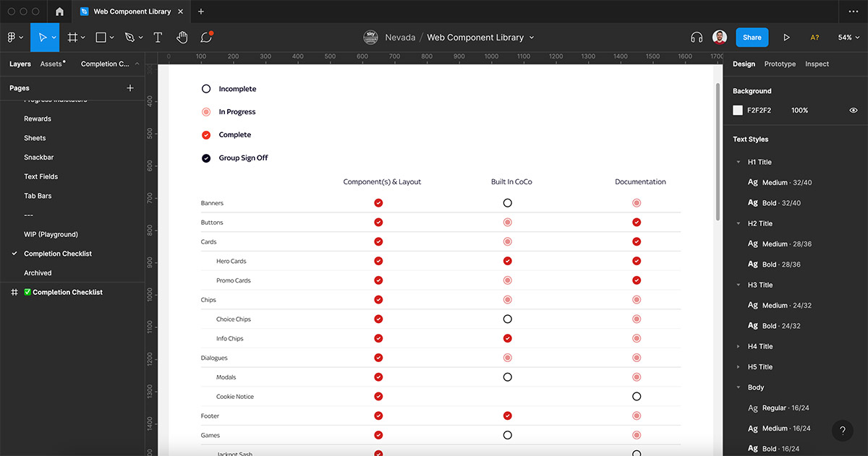Click the F2F2F2 background color swatch

(738, 111)
